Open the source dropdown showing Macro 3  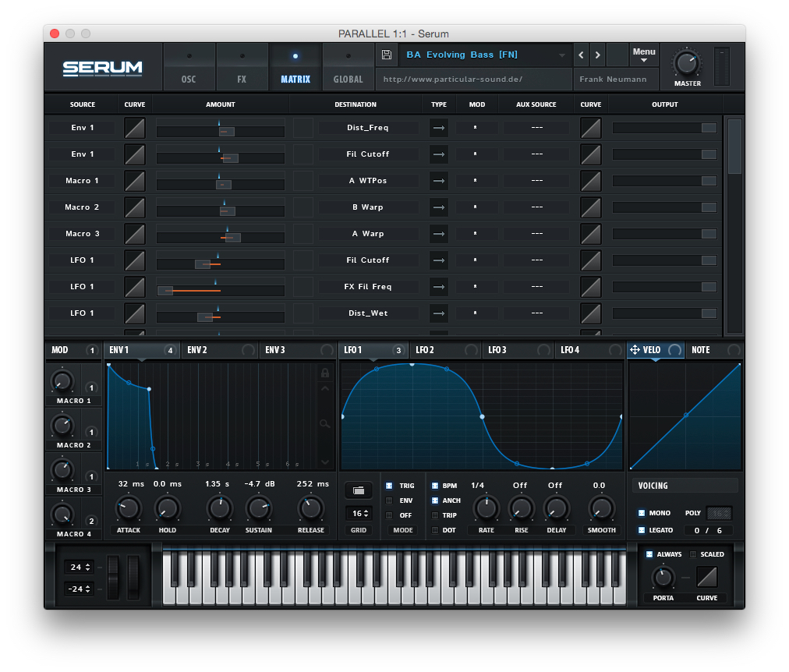click(x=83, y=234)
